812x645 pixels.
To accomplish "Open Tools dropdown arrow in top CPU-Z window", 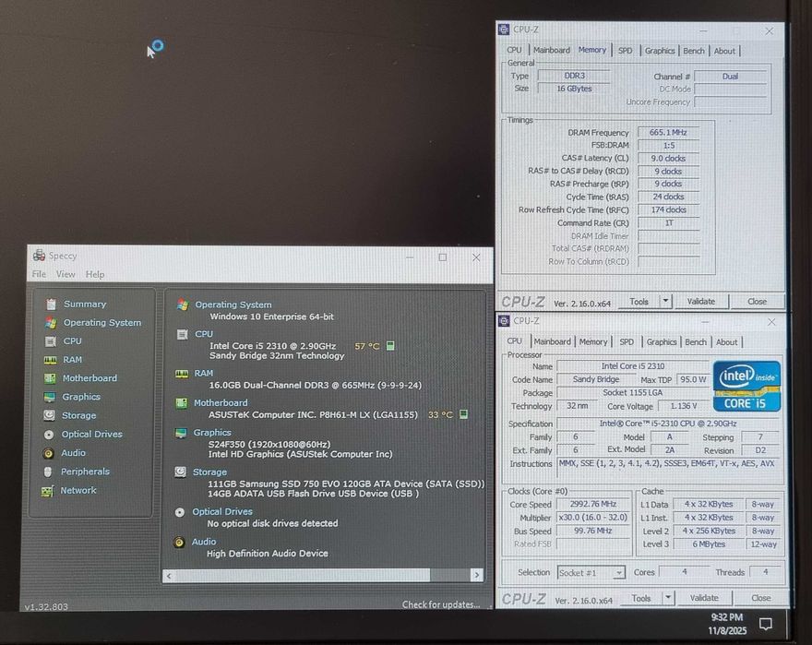I will tap(665, 301).
